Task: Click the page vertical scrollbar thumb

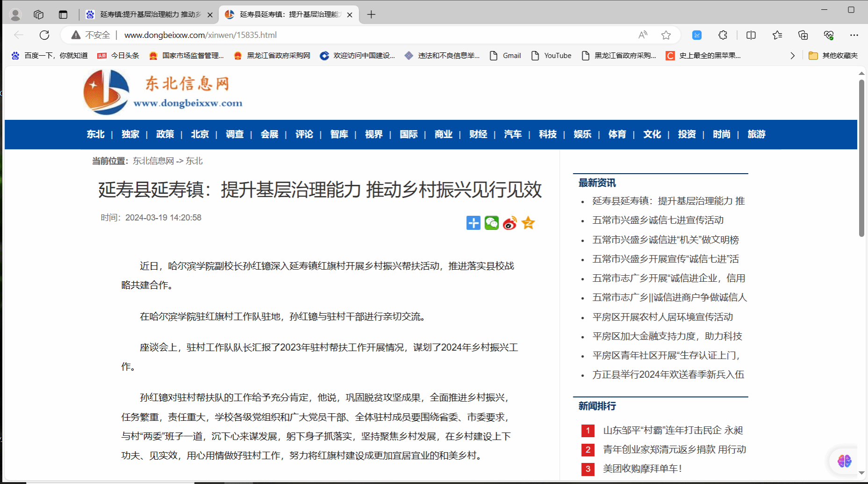Action: pos(861,159)
